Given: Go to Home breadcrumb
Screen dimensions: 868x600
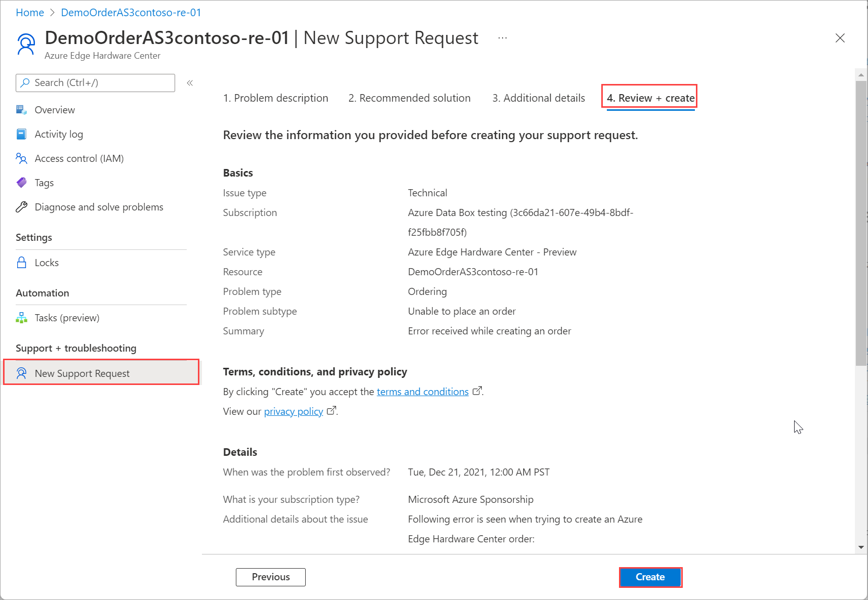Looking at the screenshot, I should 30,13.
